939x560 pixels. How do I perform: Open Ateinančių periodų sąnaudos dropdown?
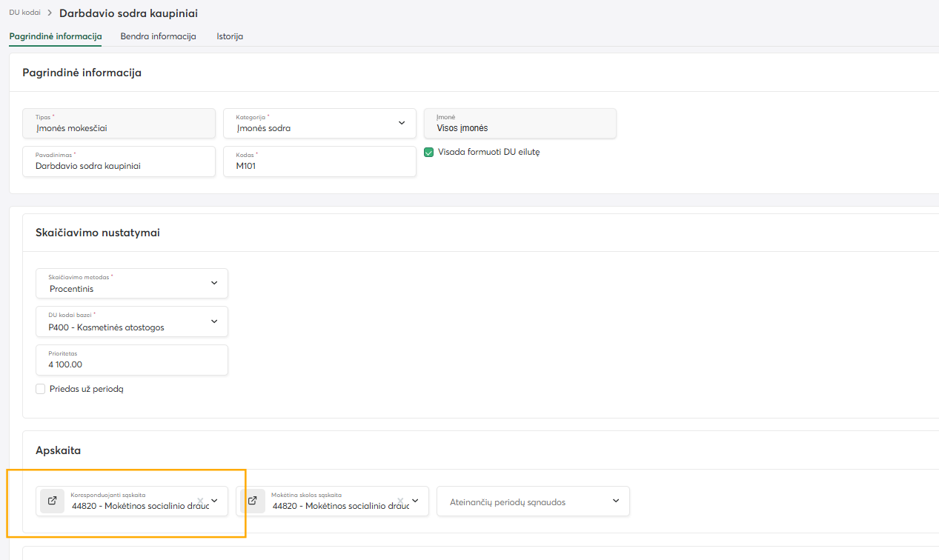point(533,501)
